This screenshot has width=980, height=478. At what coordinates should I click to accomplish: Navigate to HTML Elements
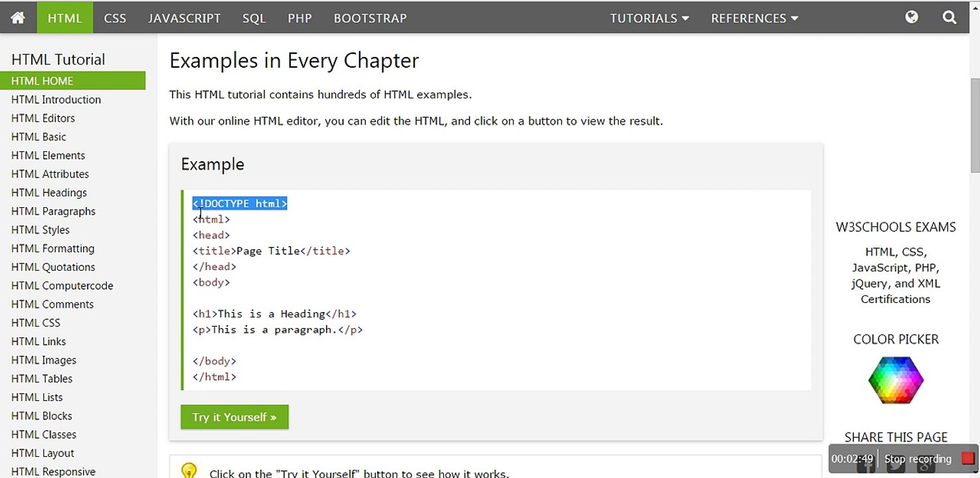48,155
